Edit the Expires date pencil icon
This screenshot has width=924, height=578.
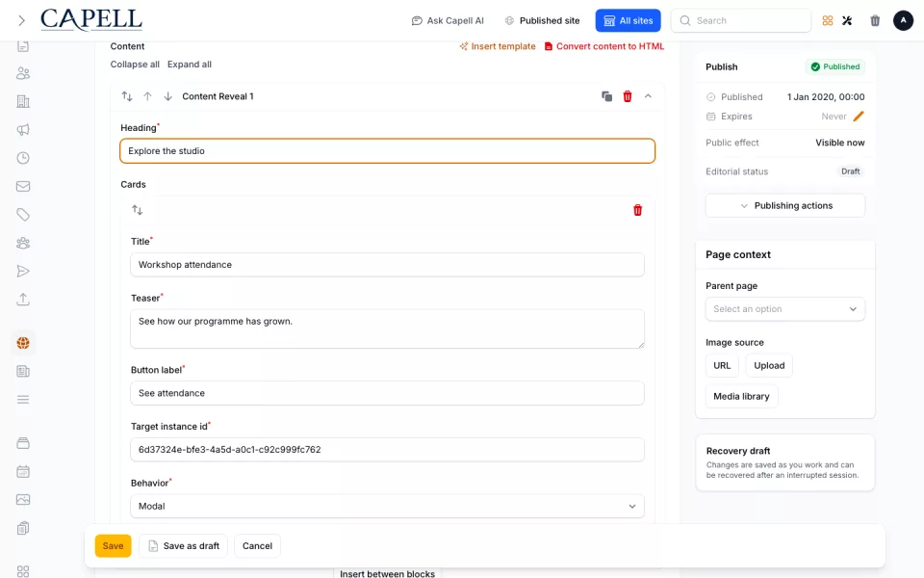(859, 117)
